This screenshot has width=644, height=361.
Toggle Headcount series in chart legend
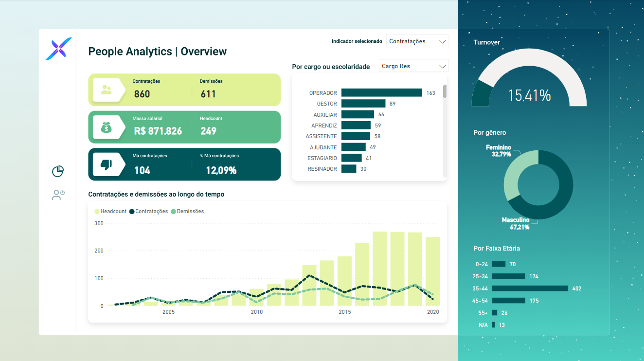[x=110, y=211]
